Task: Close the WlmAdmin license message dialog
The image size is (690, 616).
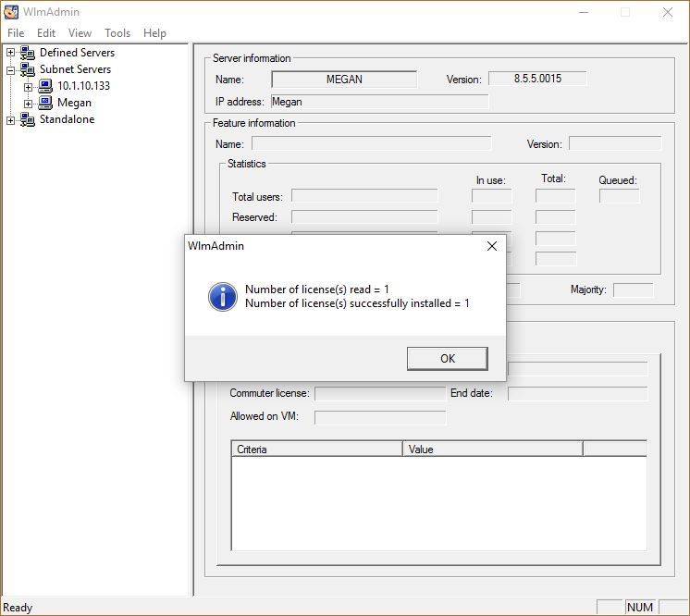Action: pyautogui.click(x=492, y=246)
